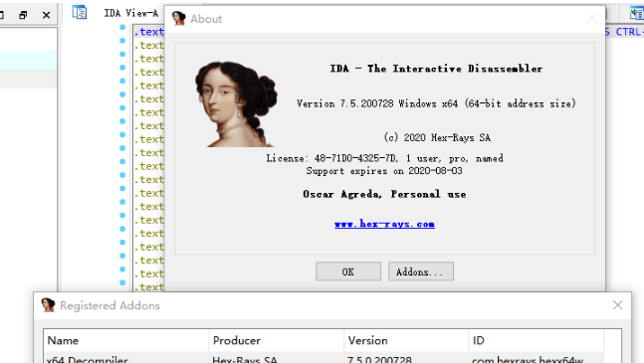Click the Support expires on 2020-08-03 text
Image resolution: width=644 pixels, height=363 pixels.
click(x=384, y=171)
